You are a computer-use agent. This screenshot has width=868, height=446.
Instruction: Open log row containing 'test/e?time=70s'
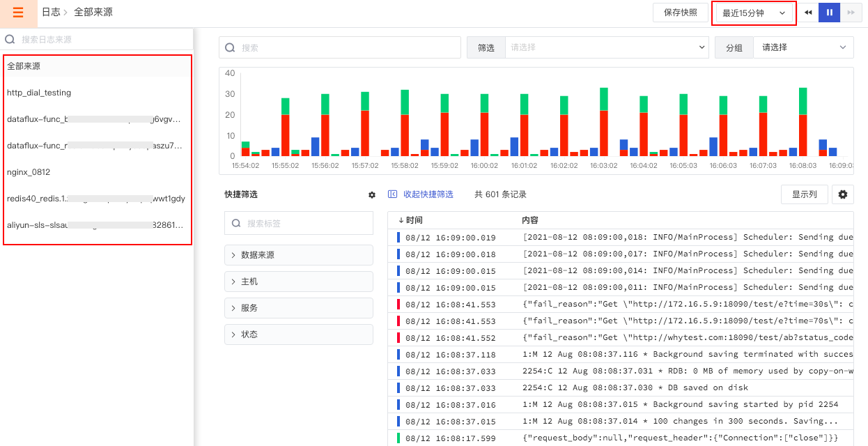click(621, 321)
